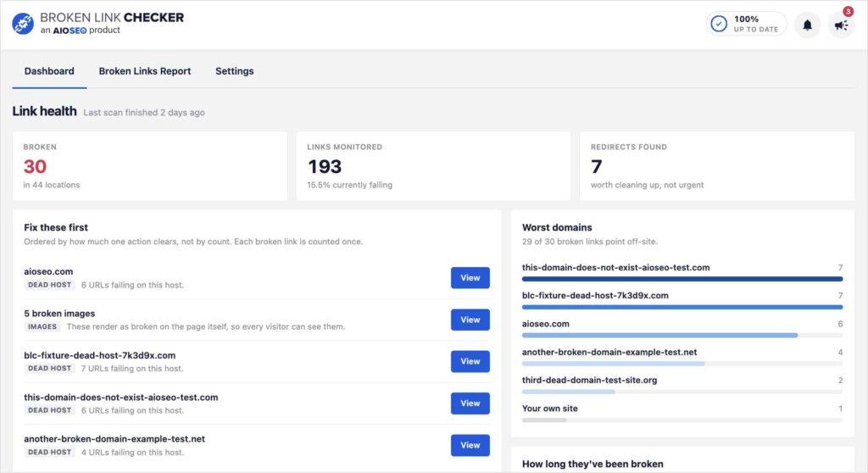Click the 'Fix these first' heading
Image resolution: width=868 pixels, height=473 pixels.
[56, 228]
